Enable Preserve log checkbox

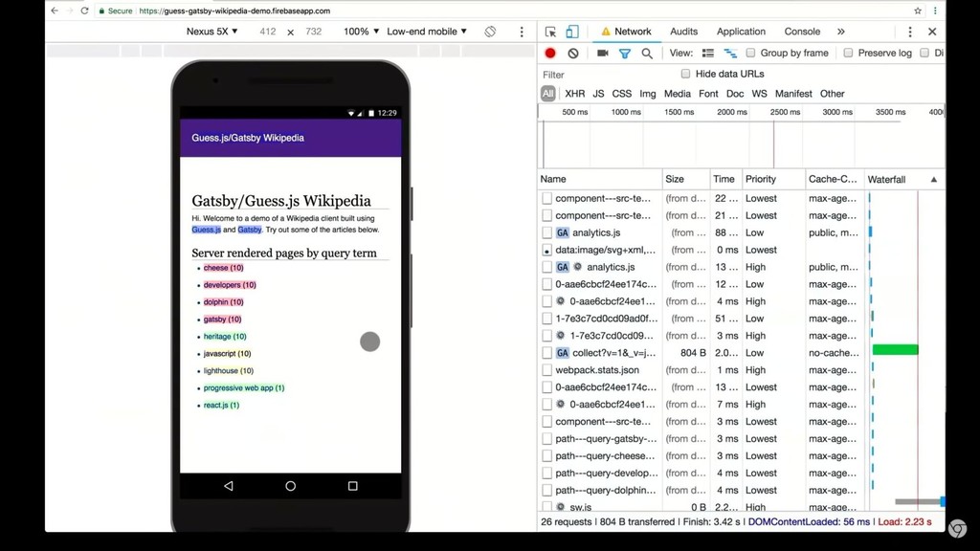[848, 54]
